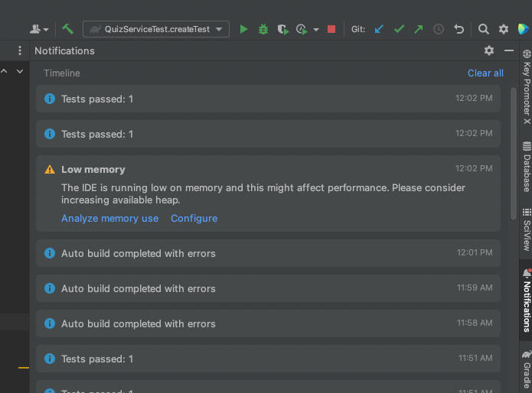Click the Profiler run icon

(x=302, y=29)
